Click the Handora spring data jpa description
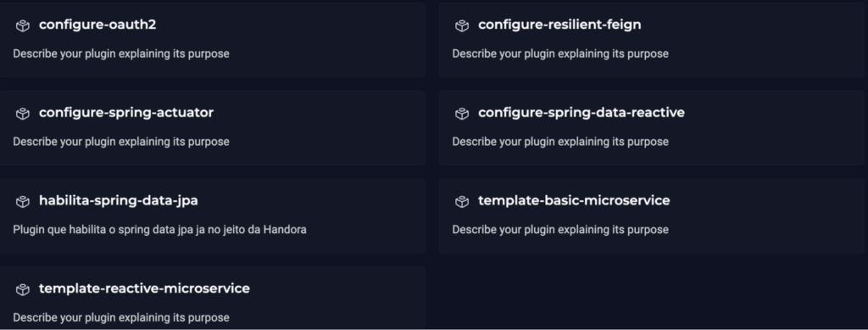 tap(159, 230)
